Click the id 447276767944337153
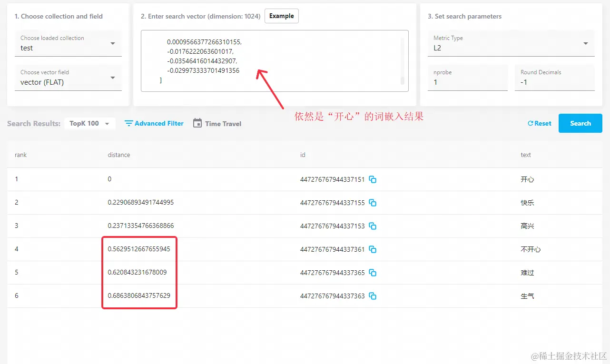This screenshot has width=610, height=364. click(333, 226)
